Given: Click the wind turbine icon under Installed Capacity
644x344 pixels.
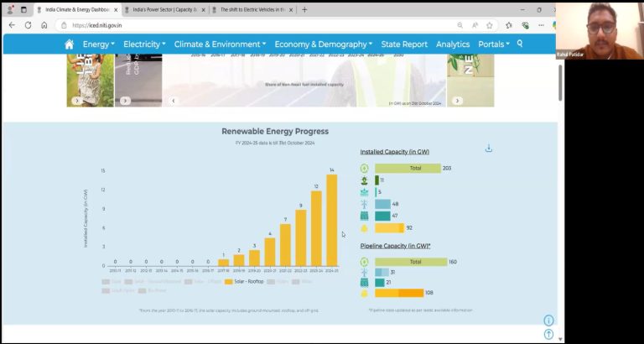Looking at the screenshot, I should 364,204.
